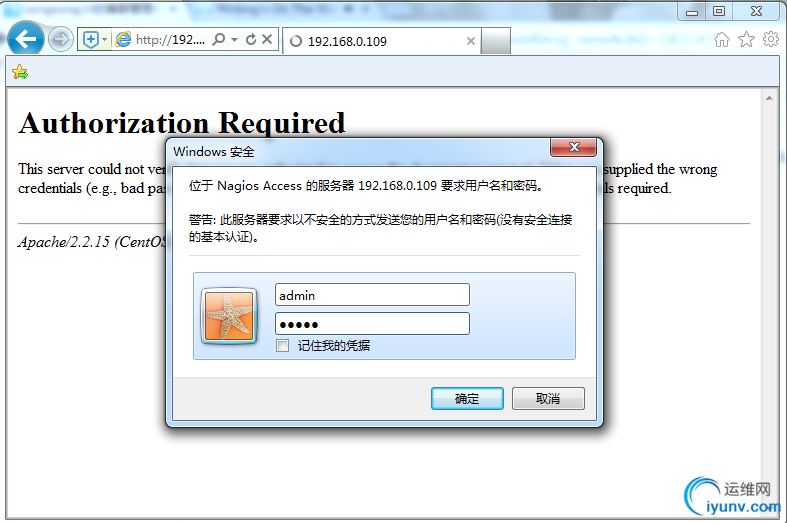Open the compatibility shield icon in address bar
Image resolution: width=787 pixels, height=523 pixels.
[x=90, y=39]
